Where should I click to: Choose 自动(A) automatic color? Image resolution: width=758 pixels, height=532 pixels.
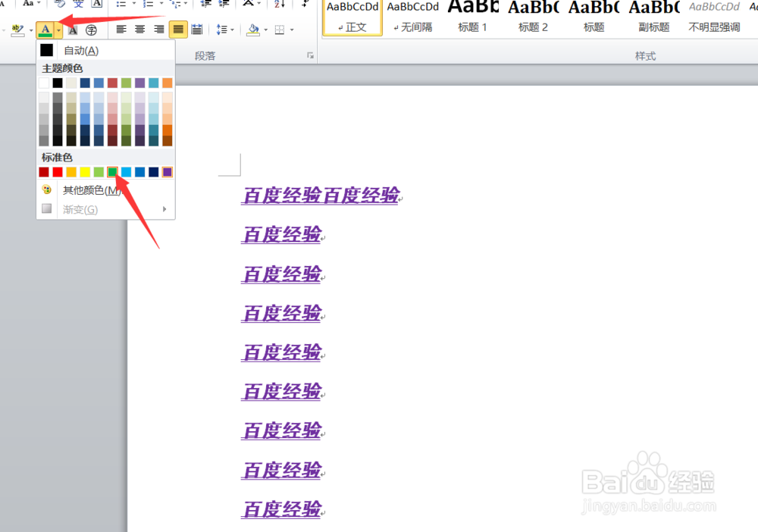click(x=106, y=50)
